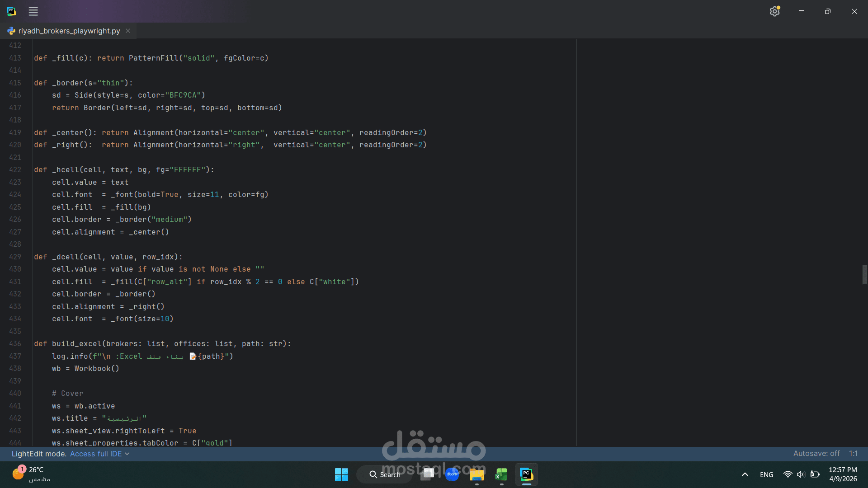868x488 pixels.
Task: Click the PyCharm logo icon
Action: [x=11, y=11]
